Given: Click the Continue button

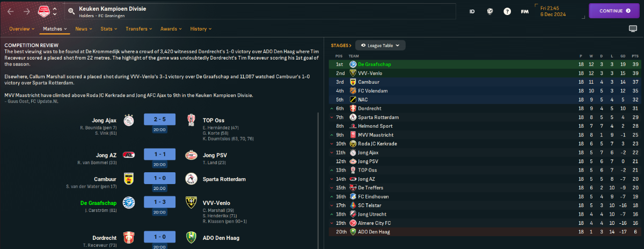Looking at the screenshot, I should (x=614, y=11).
